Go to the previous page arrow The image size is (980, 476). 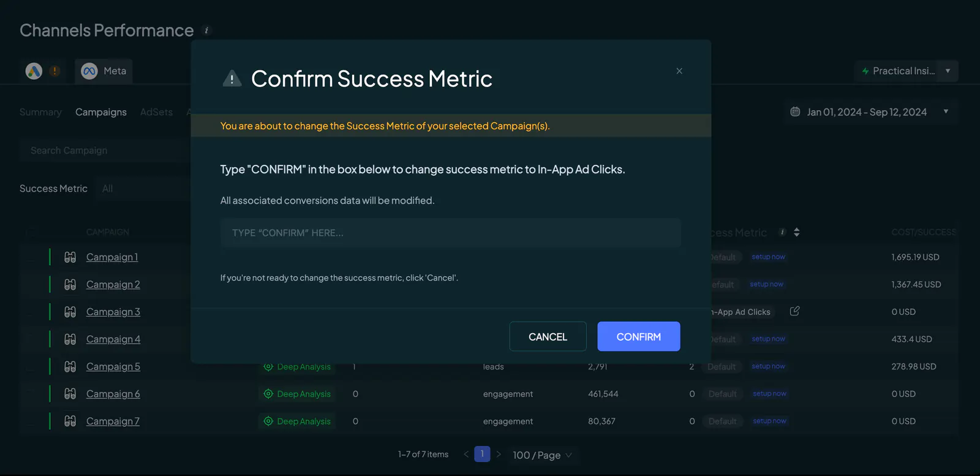click(x=466, y=454)
